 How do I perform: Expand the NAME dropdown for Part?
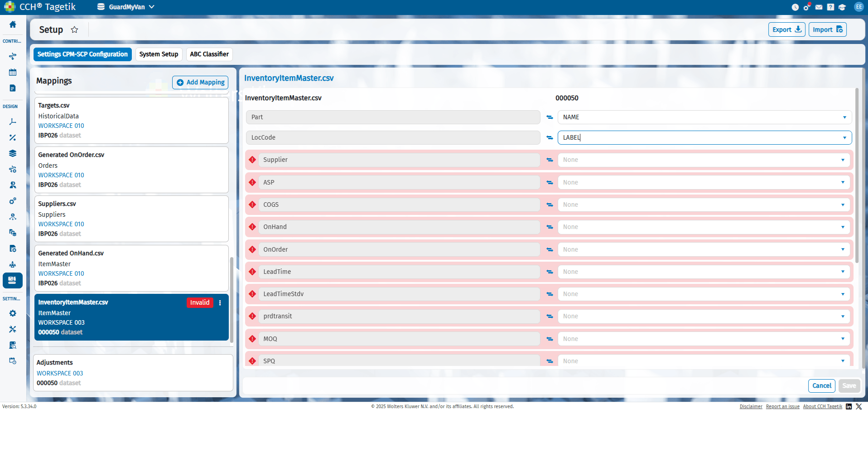coord(704,117)
